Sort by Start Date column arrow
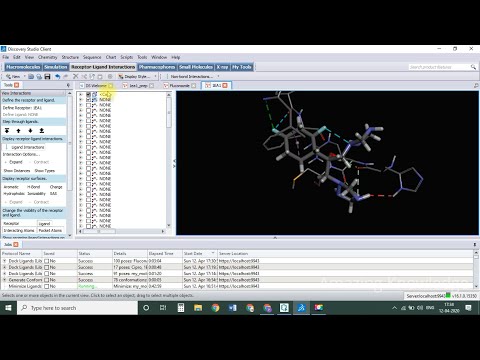Image resolution: width=480 pixels, height=360 pixels. (213, 253)
